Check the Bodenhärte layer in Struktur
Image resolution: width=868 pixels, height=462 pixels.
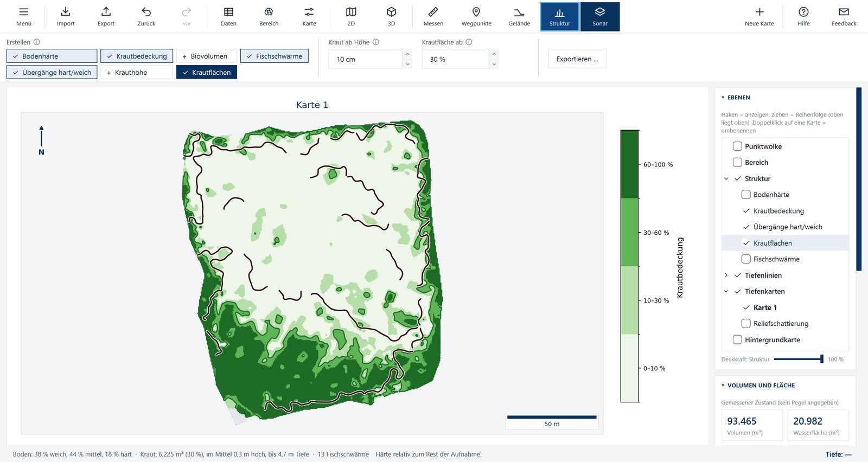click(746, 195)
